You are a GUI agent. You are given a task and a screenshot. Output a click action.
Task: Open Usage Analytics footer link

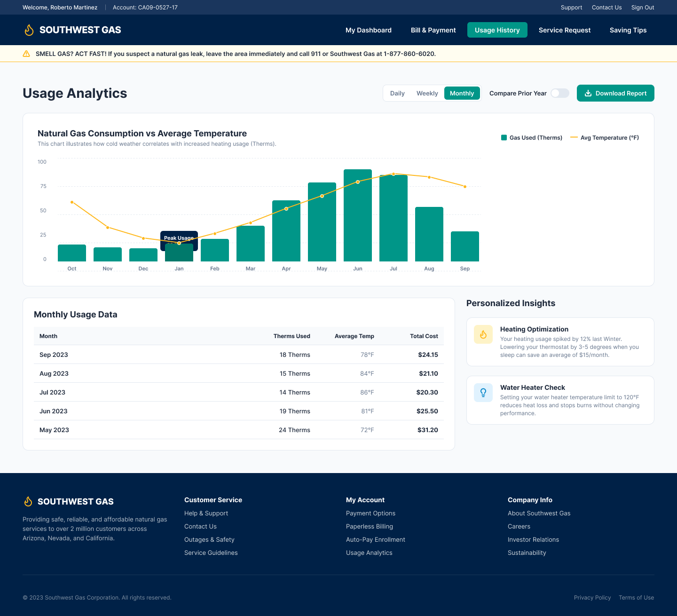point(369,553)
